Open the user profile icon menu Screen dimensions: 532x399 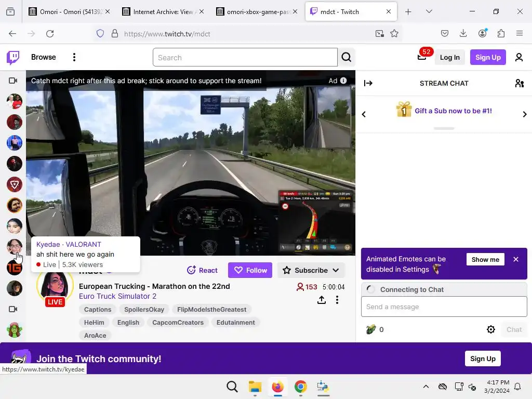(x=519, y=57)
